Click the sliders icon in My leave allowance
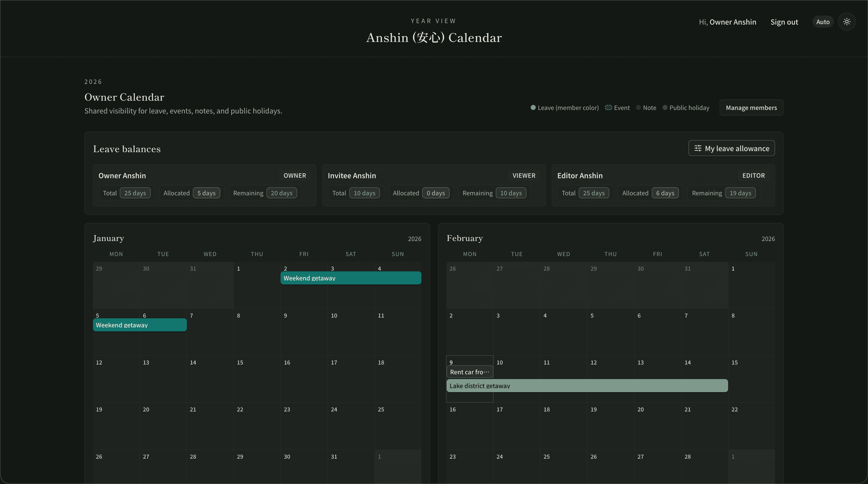868x484 pixels. [x=698, y=148]
